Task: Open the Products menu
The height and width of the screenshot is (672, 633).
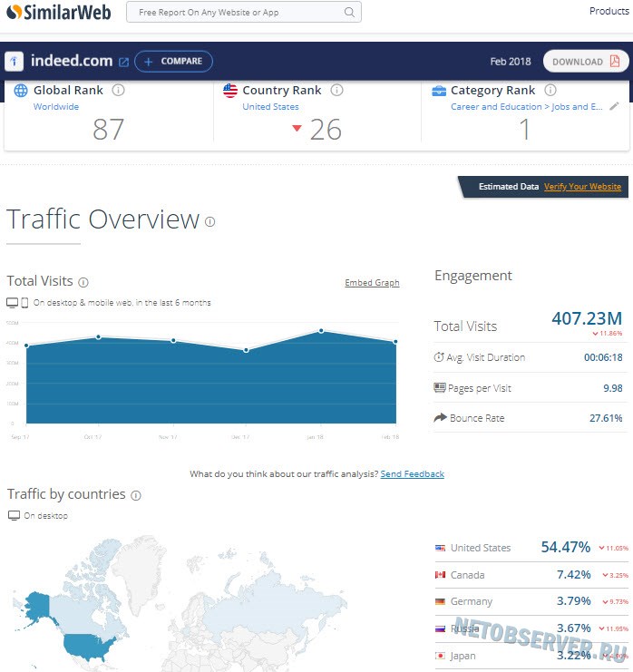Action: pyautogui.click(x=609, y=11)
